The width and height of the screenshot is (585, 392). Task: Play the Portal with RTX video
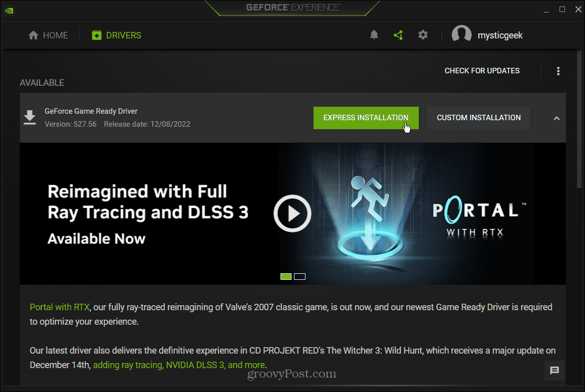292,213
